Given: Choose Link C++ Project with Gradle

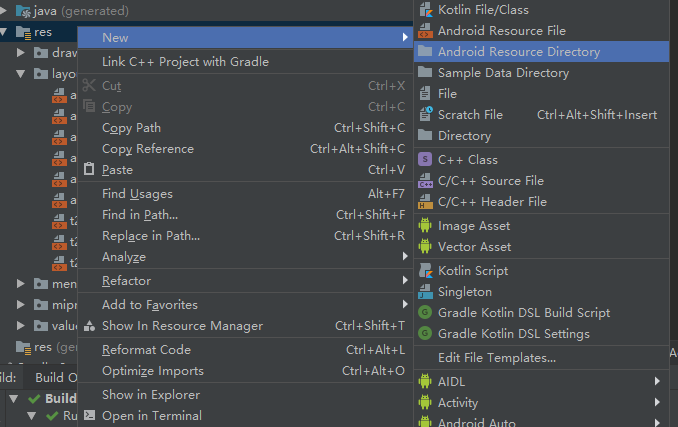Looking at the screenshot, I should (245, 62).
